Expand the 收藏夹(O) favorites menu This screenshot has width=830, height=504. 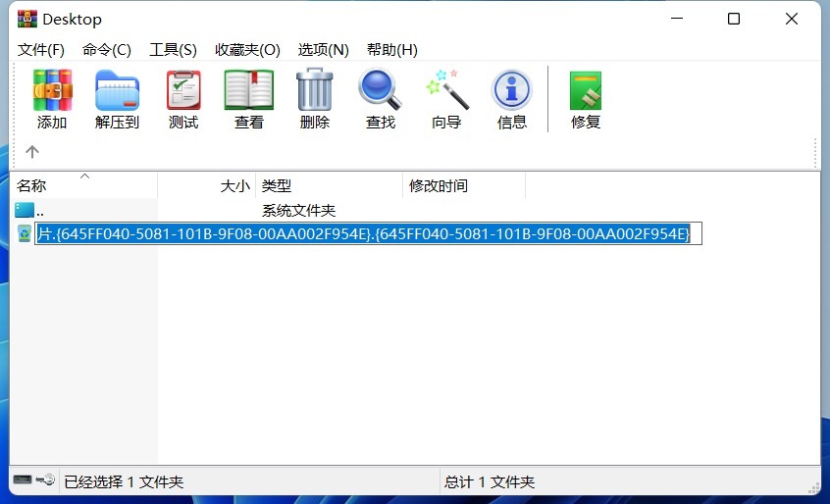pos(247,50)
